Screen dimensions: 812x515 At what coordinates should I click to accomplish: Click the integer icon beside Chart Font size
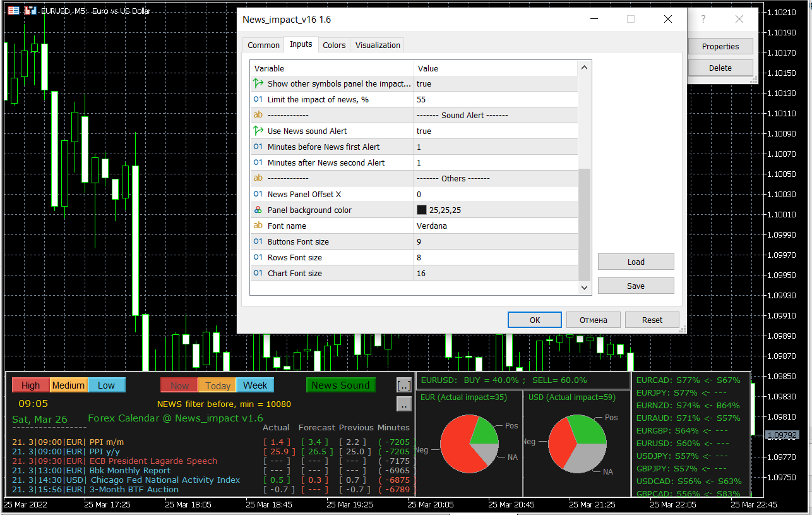coord(258,273)
